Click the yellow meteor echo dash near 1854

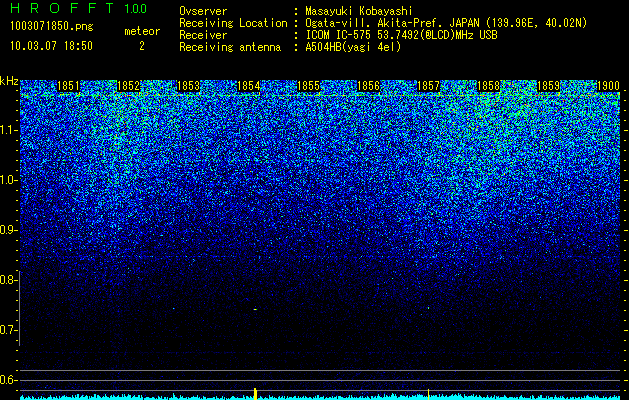[x=255, y=309]
